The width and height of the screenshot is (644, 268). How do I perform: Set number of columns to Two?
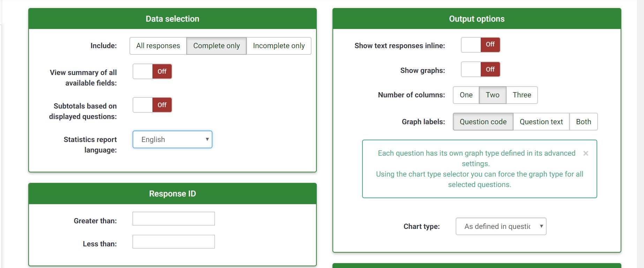[x=492, y=95]
